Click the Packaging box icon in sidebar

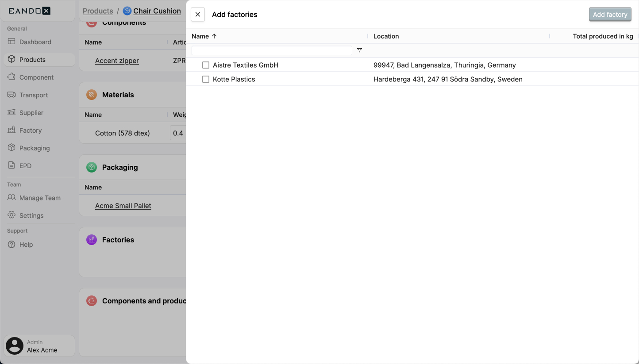tap(12, 148)
